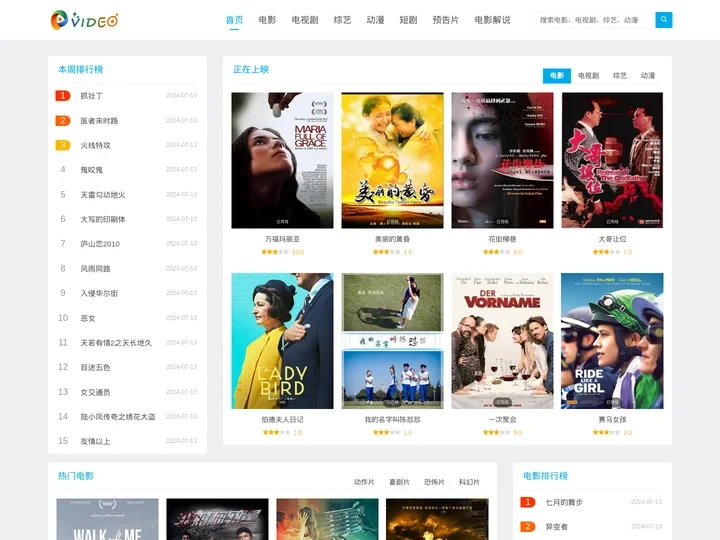The width and height of the screenshot is (720, 540).
Task: Select 综艺 tab in 正在上映
Action: 620,76
